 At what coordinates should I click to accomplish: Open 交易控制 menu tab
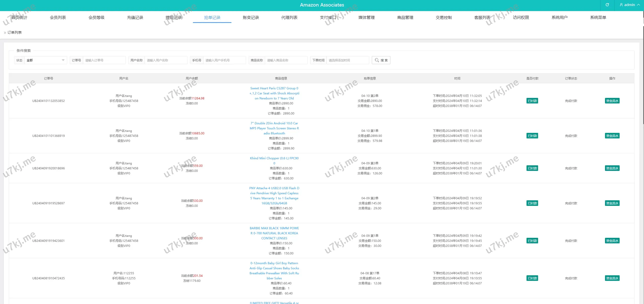[x=444, y=17]
